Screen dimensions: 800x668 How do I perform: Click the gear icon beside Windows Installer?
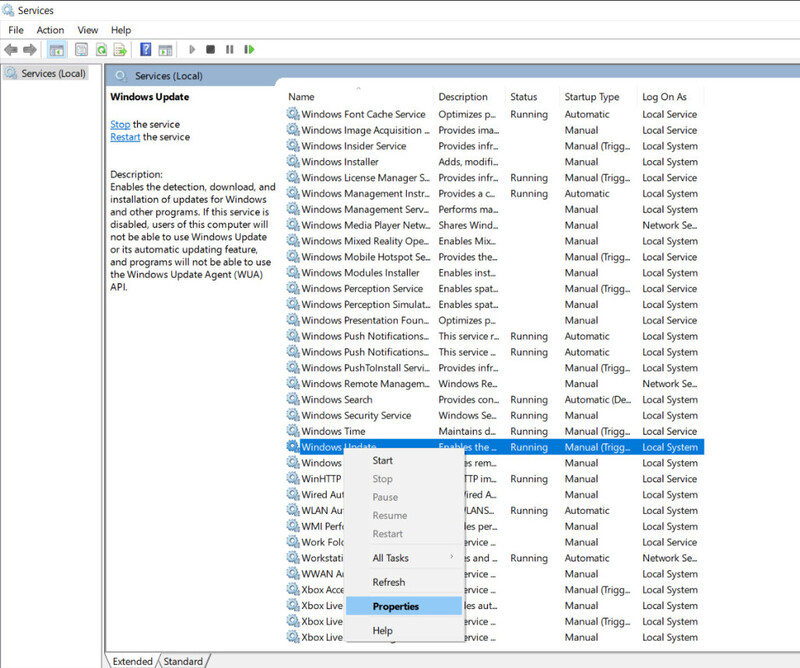[x=292, y=161]
